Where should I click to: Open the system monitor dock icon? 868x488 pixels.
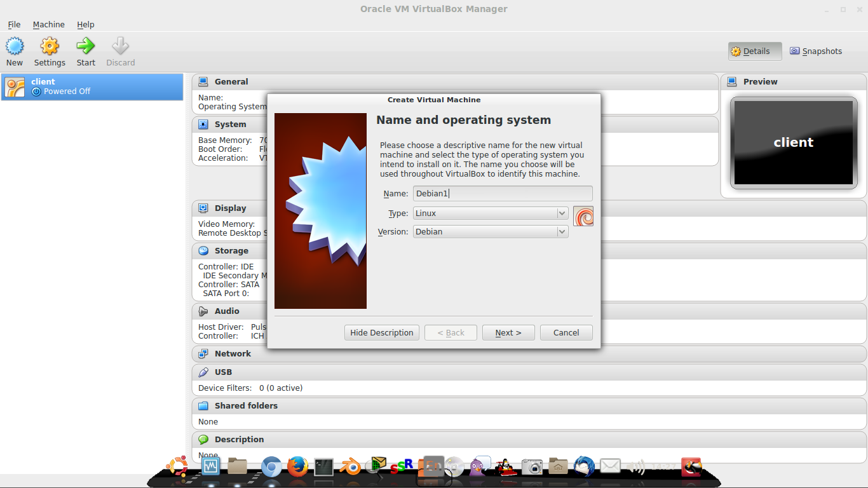pos(210,466)
